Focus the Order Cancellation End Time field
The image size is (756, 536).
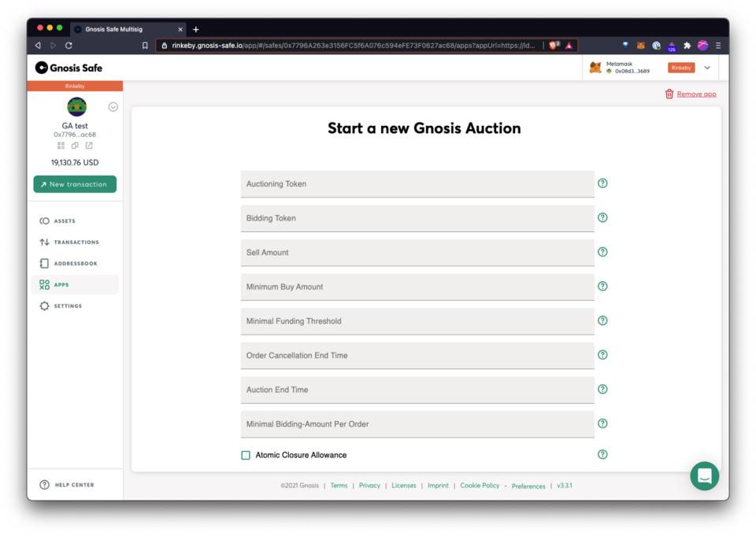point(417,355)
